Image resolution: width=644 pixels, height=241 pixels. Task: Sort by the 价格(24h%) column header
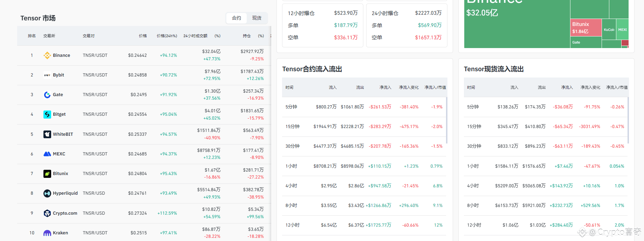(x=167, y=36)
